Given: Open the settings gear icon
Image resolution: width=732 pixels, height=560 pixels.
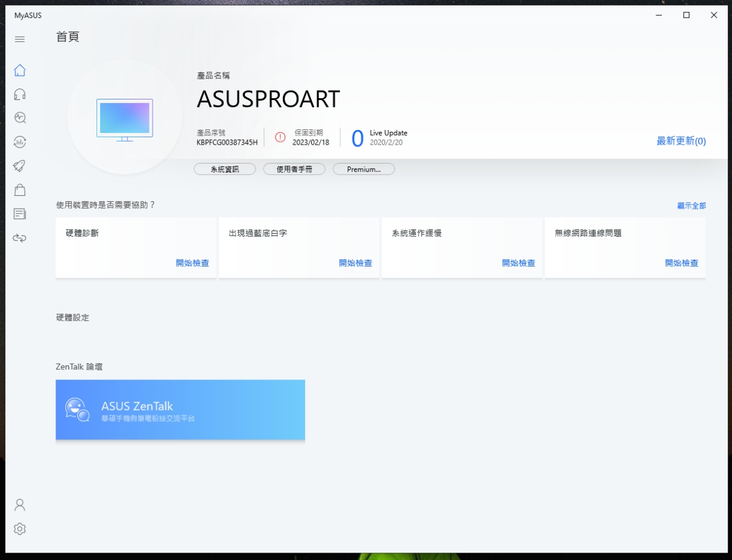Looking at the screenshot, I should 20,529.
